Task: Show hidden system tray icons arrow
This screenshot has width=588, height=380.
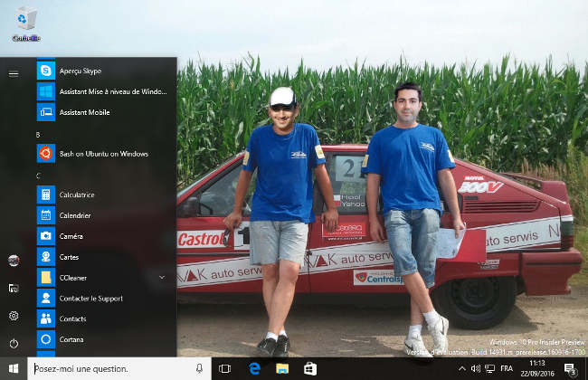Action: click(462, 369)
